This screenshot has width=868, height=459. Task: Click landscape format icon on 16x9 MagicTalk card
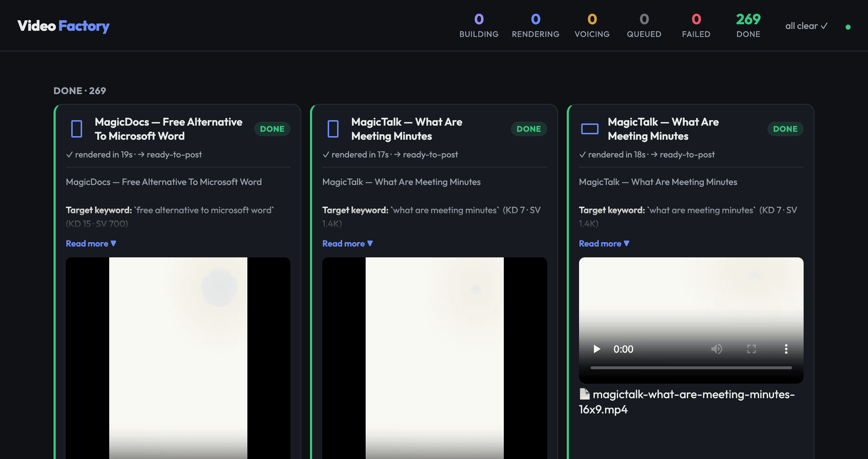pyautogui.click(x=590, y=129)
